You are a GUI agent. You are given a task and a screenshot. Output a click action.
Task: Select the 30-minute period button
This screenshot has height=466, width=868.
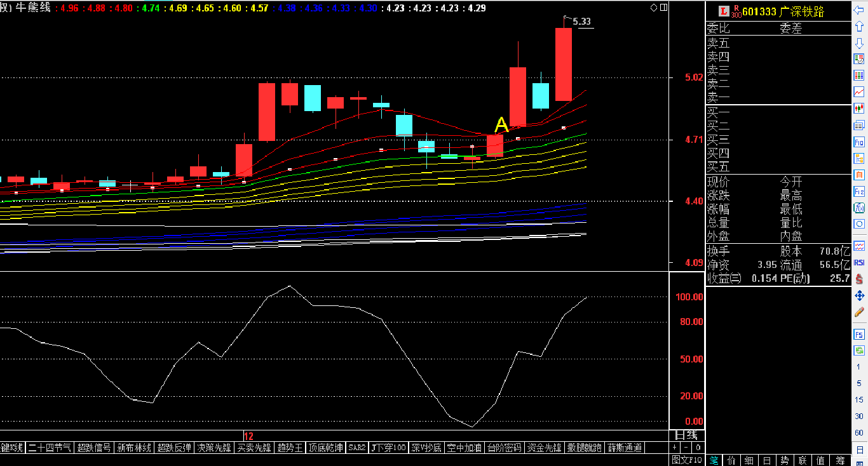pos(859,416)
